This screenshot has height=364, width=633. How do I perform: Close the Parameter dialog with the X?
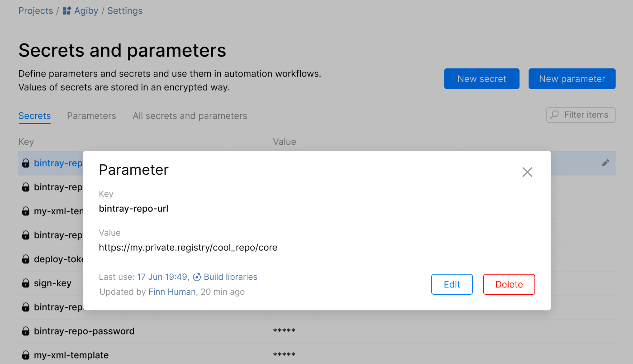tap(527, 172)
